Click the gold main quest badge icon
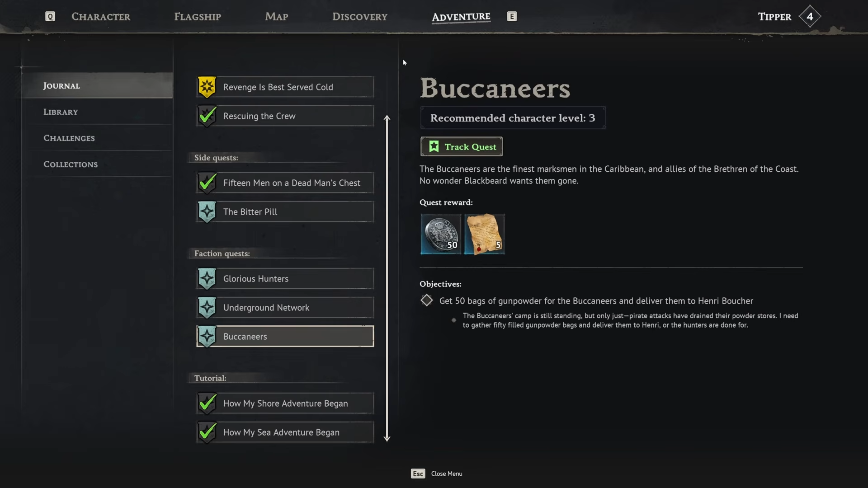The image size is (868, 488). point(207,87)
